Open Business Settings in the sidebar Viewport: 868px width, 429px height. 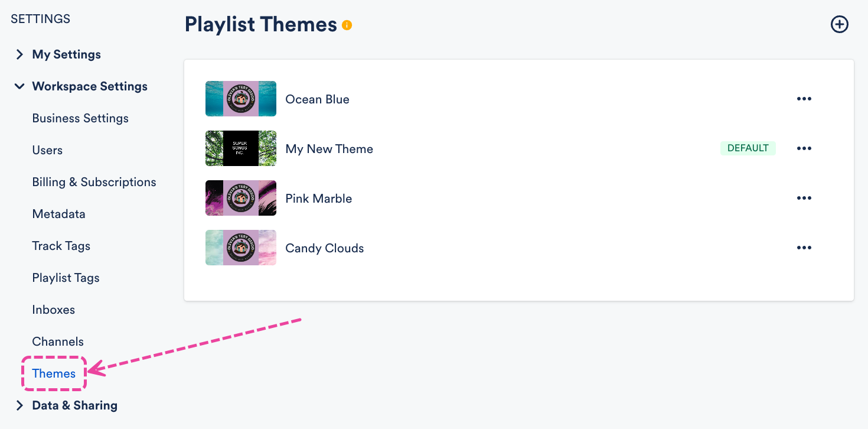pyautogui.click(x=80, y=118)
